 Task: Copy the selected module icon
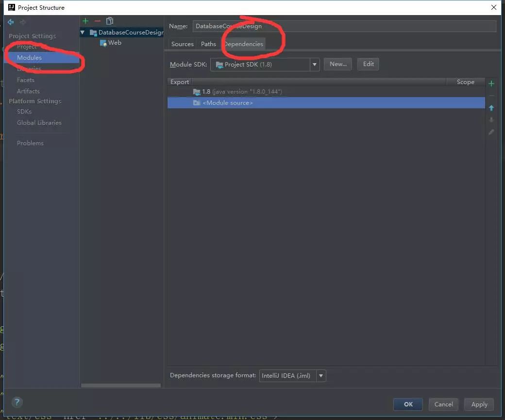tap(110, 21)
